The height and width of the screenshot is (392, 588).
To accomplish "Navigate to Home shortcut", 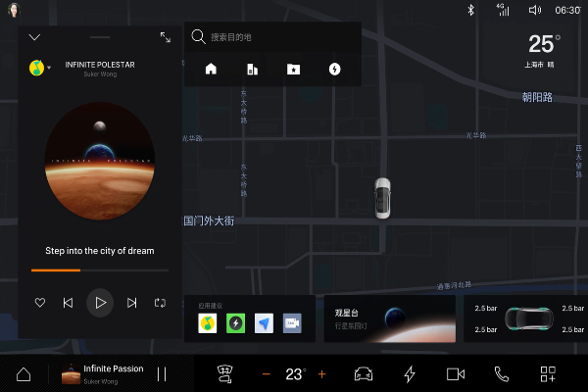I will click(x=211, y=70).
